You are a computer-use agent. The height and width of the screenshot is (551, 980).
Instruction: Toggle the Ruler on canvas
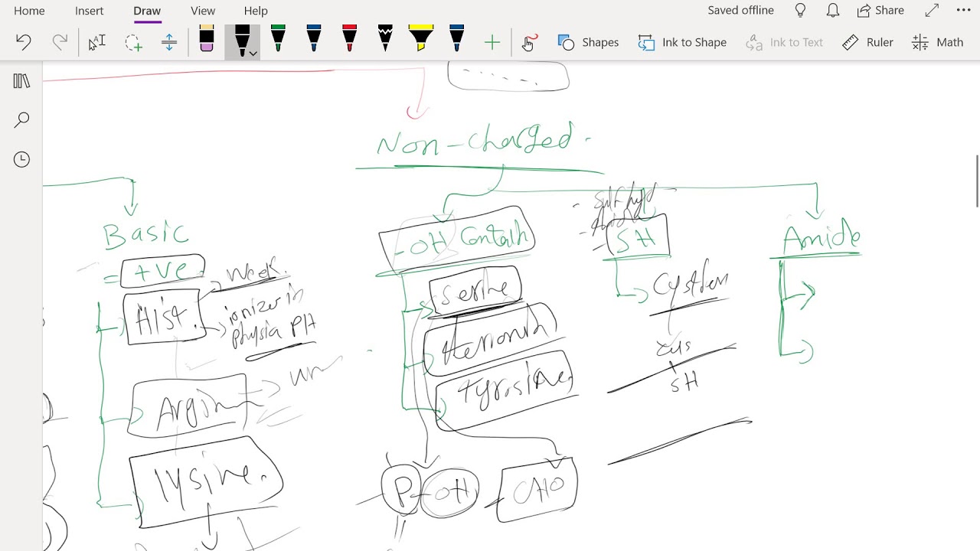point(867,42)
